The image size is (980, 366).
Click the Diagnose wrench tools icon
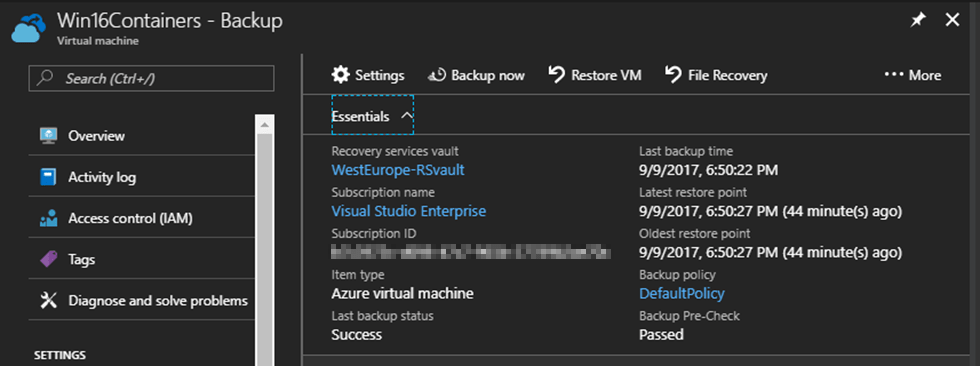[48, 300]
